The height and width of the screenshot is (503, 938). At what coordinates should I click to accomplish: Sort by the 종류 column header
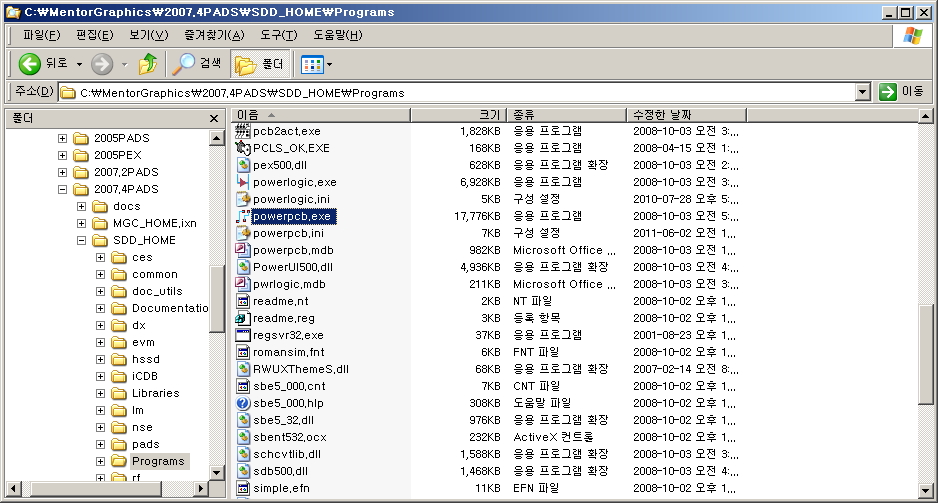pyautogui.click(x=566, y=115)
